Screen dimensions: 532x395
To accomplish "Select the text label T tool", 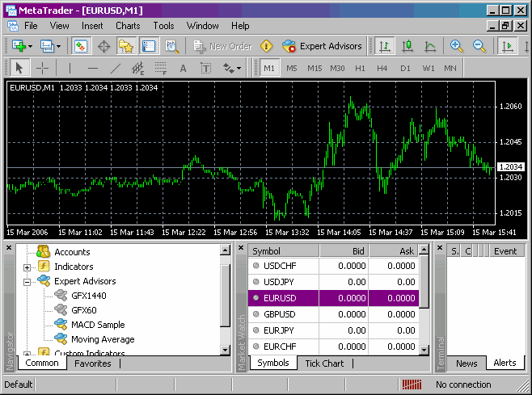I will 205,68.
